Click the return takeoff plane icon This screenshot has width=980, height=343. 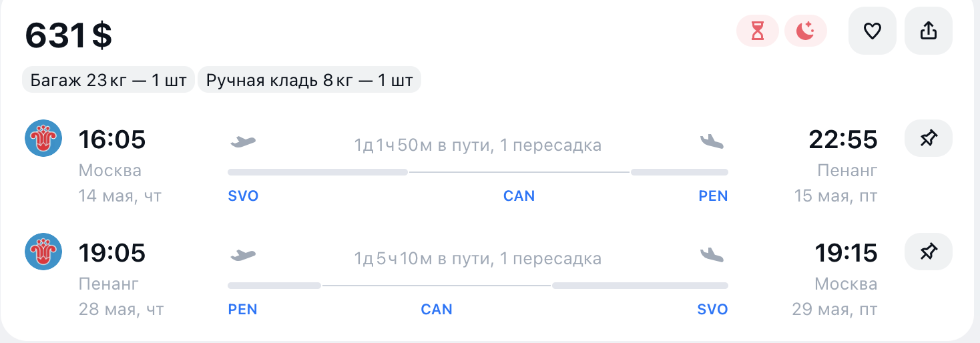[243, 255]
